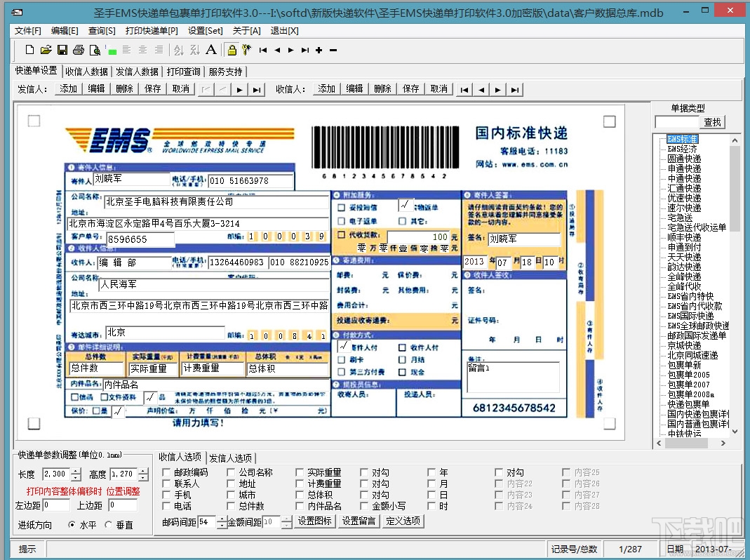Viewport: 750px width, 560px height.
Task: Open the 打印快递单[P] menu
Action: tap(152, 31)
